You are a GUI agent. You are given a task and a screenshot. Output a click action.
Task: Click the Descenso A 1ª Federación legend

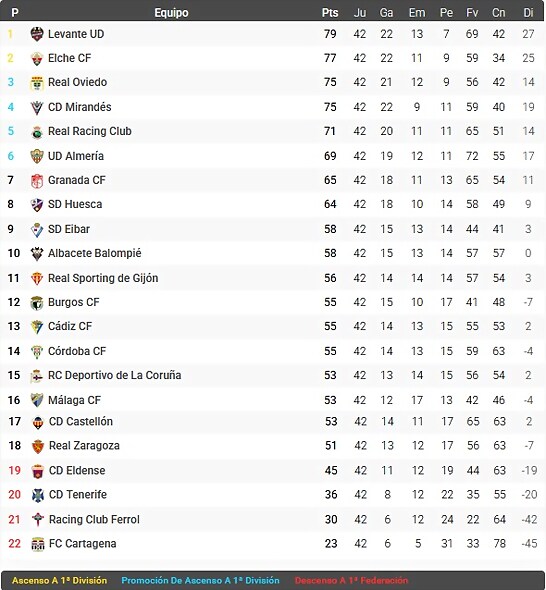[x=351, y=581]
